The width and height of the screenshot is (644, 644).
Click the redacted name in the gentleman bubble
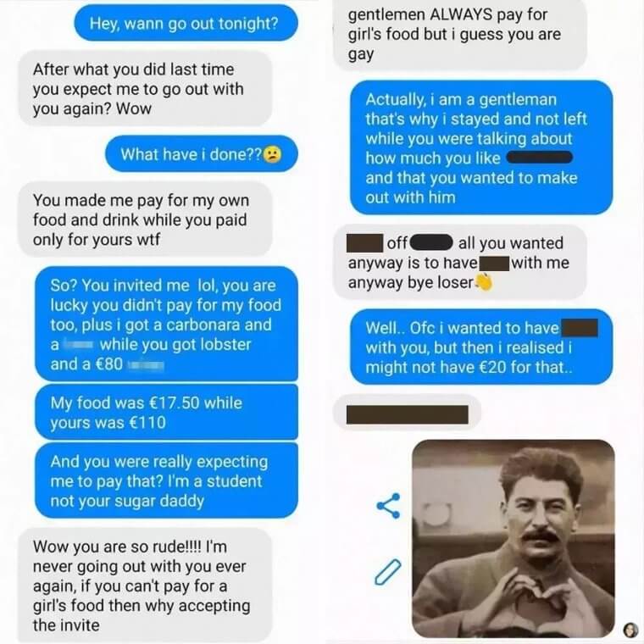click(x=539, y=158)
